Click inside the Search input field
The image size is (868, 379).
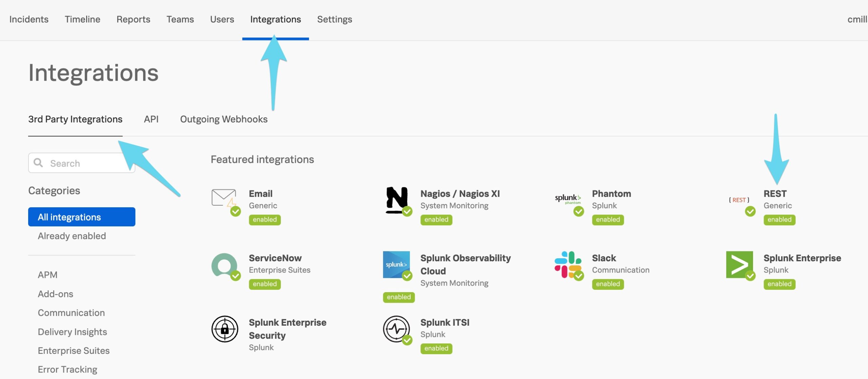pos(81,163)
